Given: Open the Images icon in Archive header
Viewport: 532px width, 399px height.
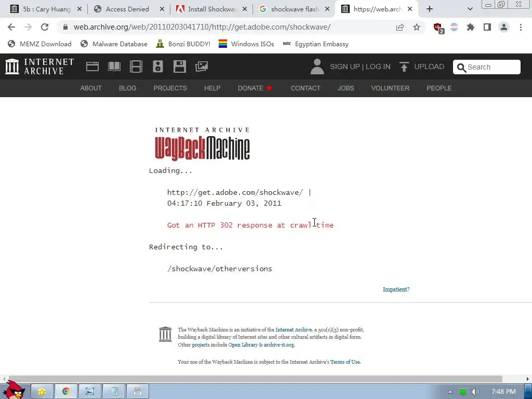Looking at the screenshot, I should point(202,66).
